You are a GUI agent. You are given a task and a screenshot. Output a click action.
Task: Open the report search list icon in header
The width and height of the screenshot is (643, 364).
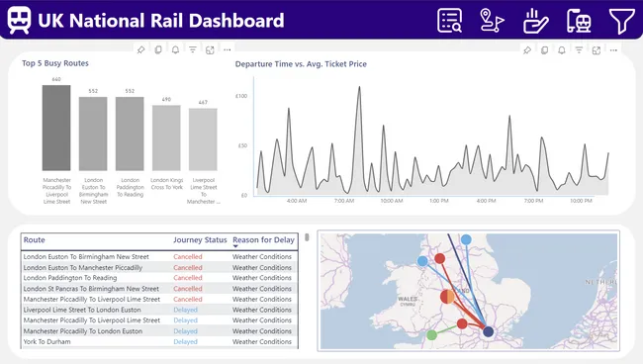click(x=449, y=20)
